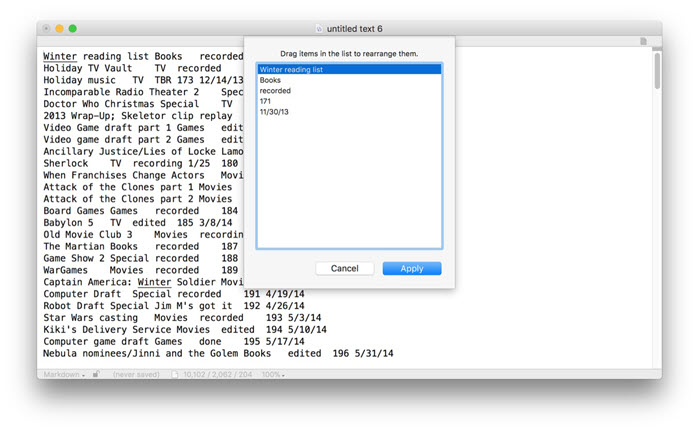Click the 'Attack of the Clones part 1' line
Image resolution: width=700 pixels, height=432 pixels.
(x=138, y=187)
